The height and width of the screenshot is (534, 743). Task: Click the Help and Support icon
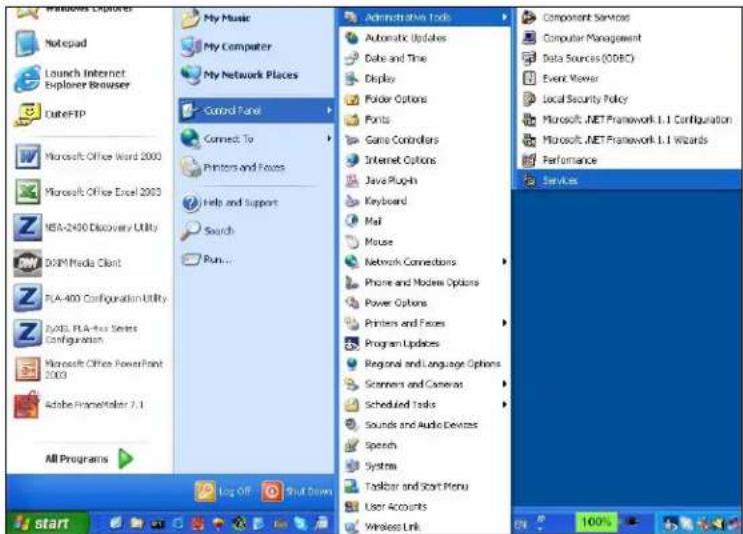(x=191, y=203)
